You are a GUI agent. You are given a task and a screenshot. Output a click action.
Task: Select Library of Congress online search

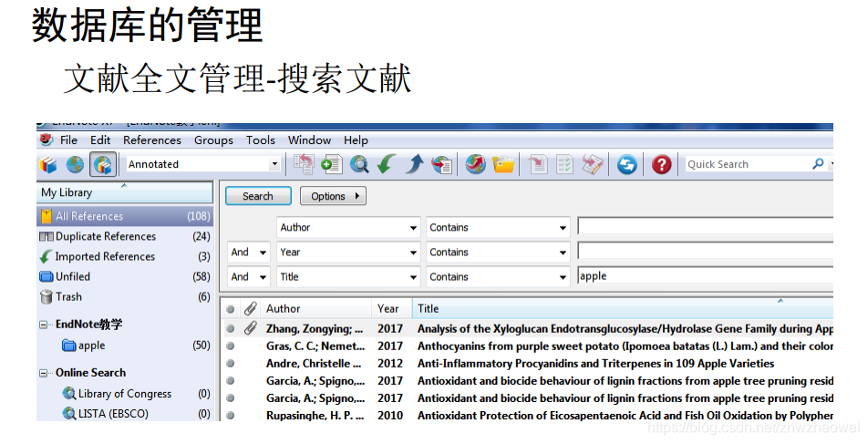pos(125,394)
